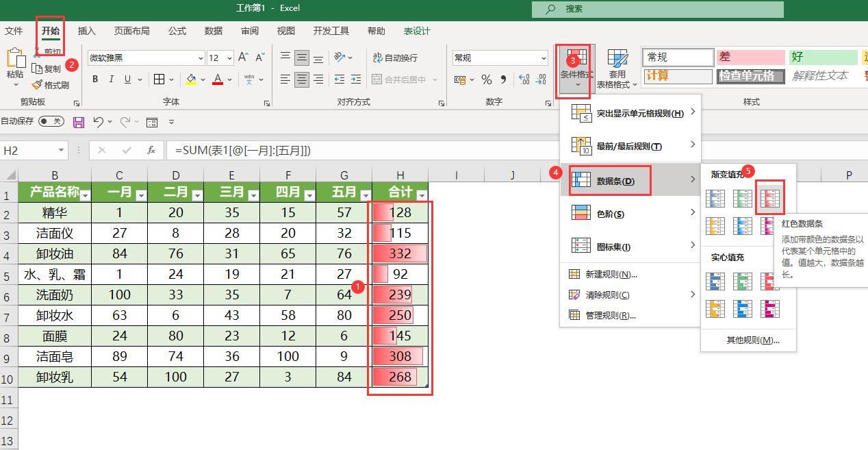This screenshot has height=450, width=868.
Task: Click 管理规则 (Manage Rules)
Action: click(x=630, y=315)
